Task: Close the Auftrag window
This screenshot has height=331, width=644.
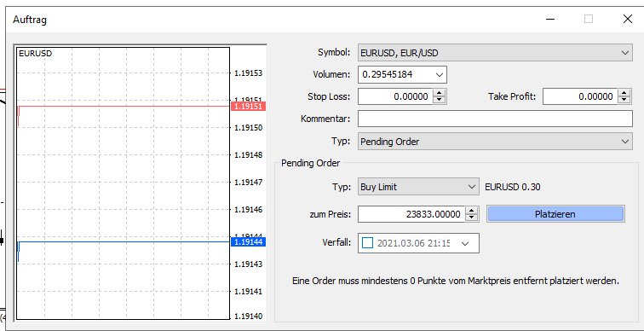Action: (628, 19)
